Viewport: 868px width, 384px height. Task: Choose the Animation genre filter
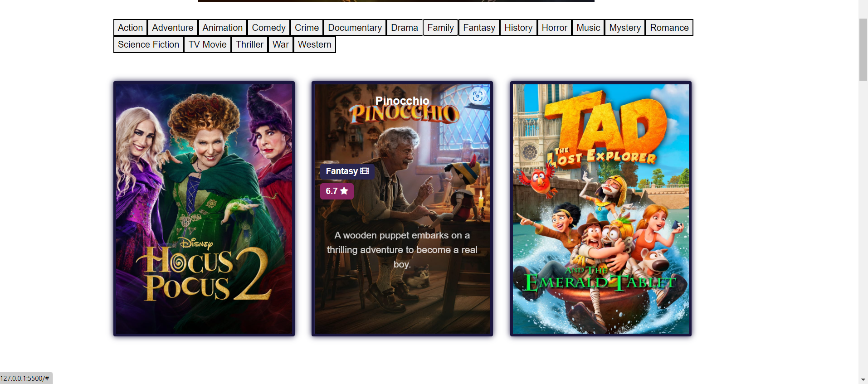pyautogui.click(x=223, y=28)
